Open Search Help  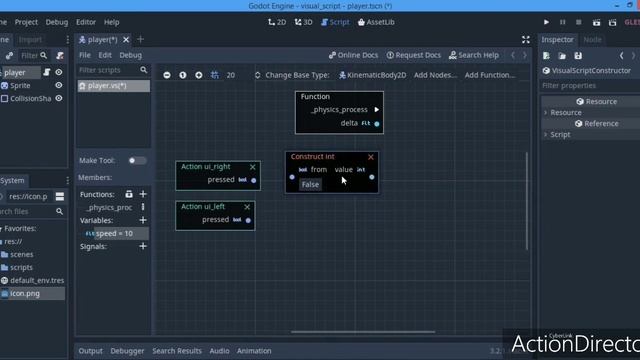[474, 55]
